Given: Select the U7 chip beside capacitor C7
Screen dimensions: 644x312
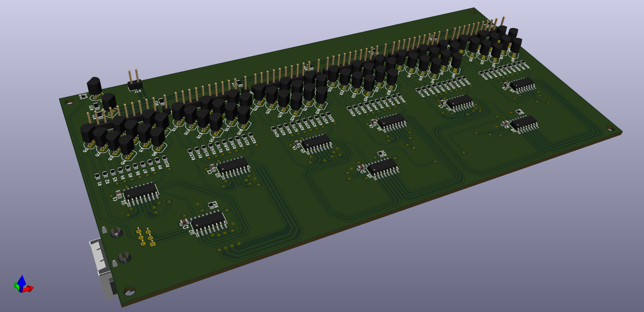Looking at the screenshot, I should [x=461, y=103].
